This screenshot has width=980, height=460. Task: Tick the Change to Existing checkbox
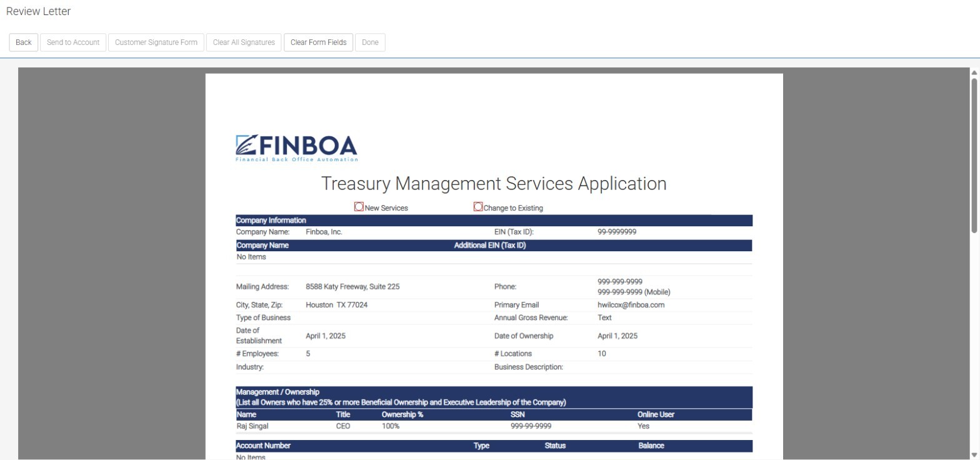(478, 207)
